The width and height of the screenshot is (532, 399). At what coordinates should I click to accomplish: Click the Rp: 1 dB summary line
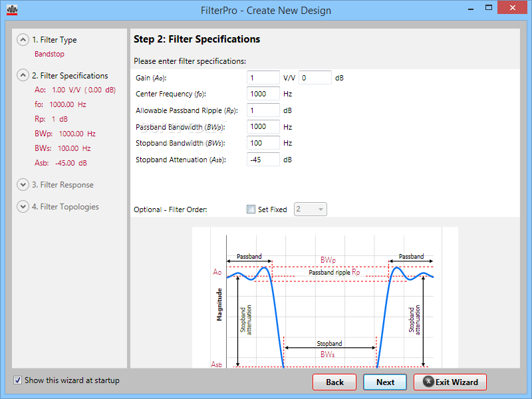(51, 119)
